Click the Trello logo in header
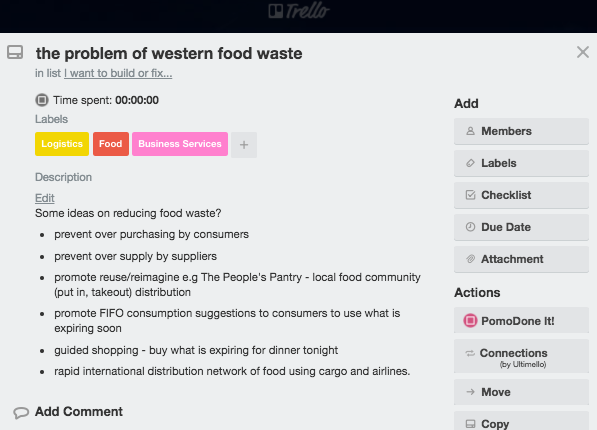597x430 pixels. [x=298, y=11]
